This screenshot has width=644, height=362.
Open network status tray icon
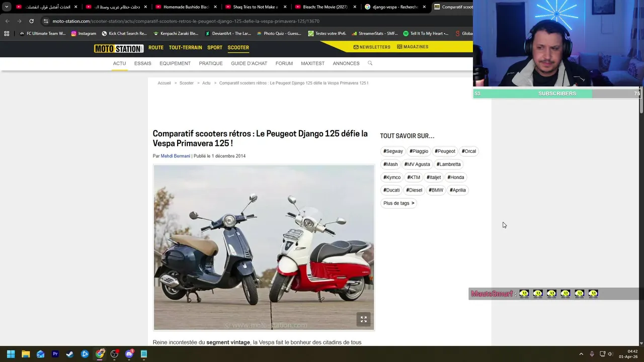[x=602, y=354]
